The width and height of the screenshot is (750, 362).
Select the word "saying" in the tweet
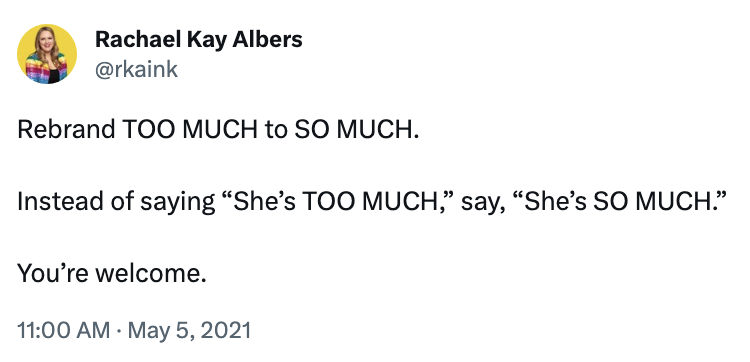177,203
